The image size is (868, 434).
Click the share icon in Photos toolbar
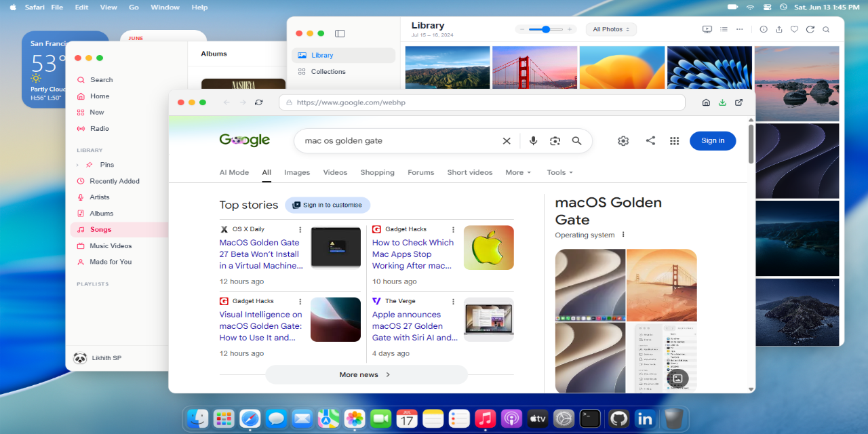(x=779, y=29)
